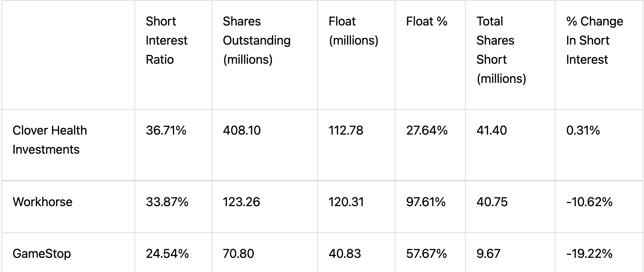Select the Float % column header
This screenshot has height=272, width=644.
pyautogui.click(x=426, y=21)
